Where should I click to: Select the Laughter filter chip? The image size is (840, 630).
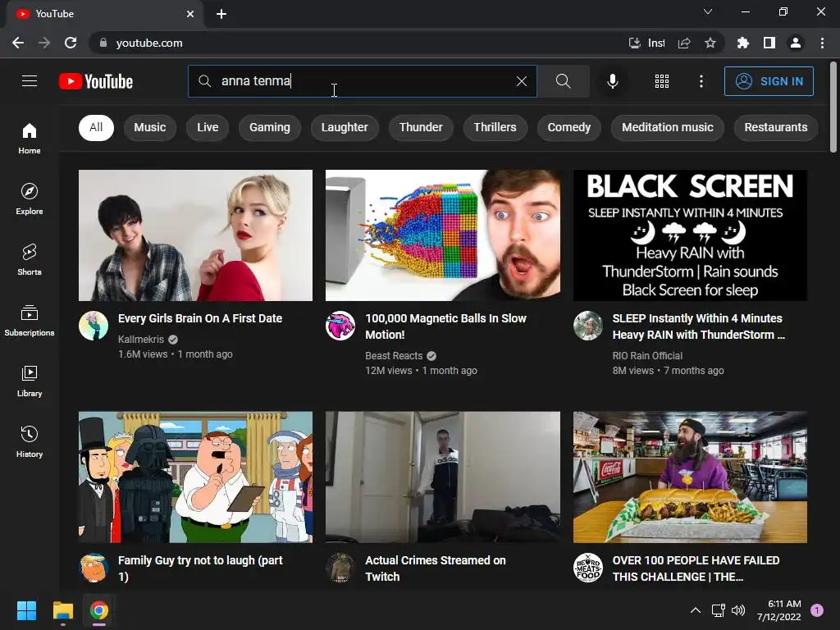[x=345, y=127]
